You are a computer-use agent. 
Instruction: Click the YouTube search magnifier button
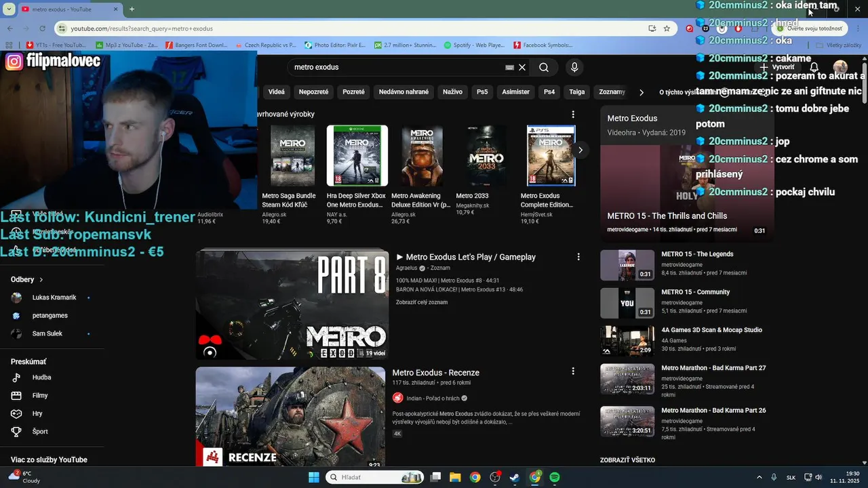click(544, 67)
